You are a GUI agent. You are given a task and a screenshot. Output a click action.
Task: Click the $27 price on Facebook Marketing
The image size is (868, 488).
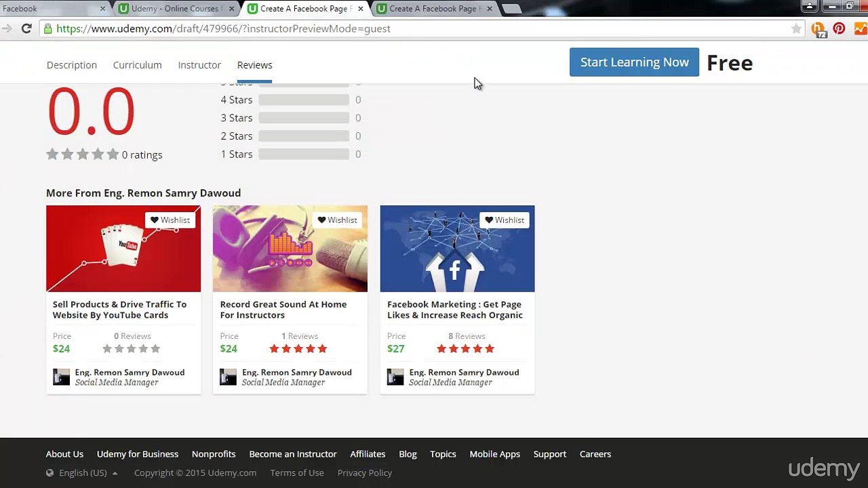(x=395, y=349)
